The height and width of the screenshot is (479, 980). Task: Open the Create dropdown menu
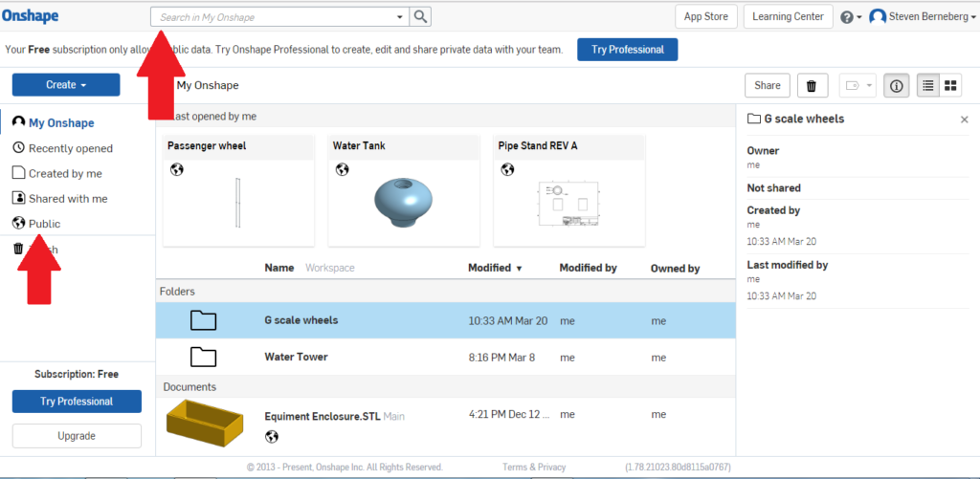click(66, 85)
